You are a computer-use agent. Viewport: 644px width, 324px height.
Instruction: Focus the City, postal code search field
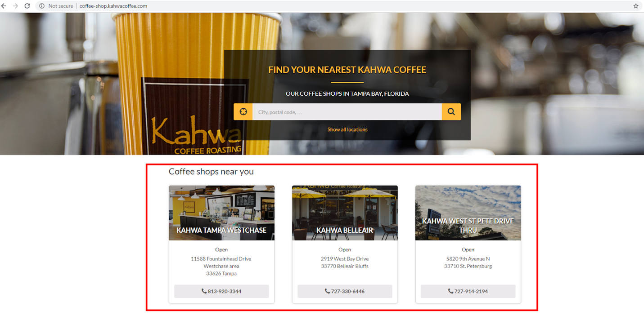[x=347, y=112]
